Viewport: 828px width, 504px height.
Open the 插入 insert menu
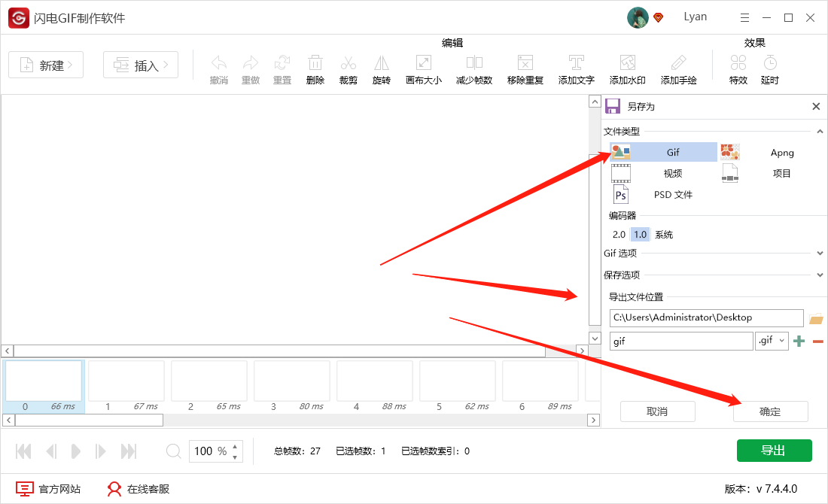click(140, 65)
